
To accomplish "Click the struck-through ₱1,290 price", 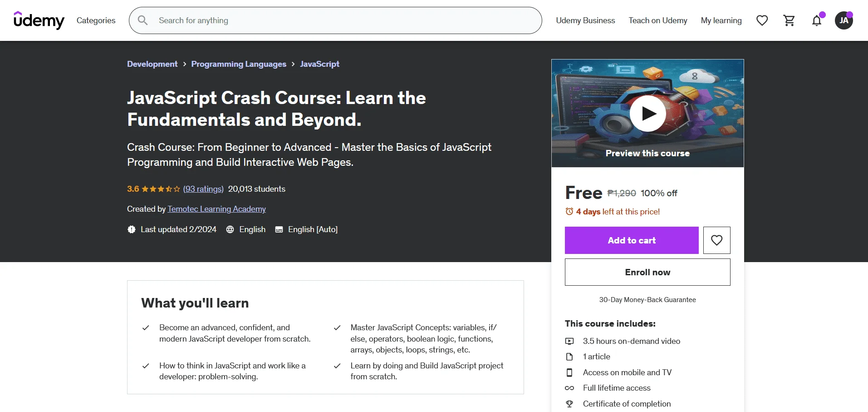I will click(x=622, y=193).
